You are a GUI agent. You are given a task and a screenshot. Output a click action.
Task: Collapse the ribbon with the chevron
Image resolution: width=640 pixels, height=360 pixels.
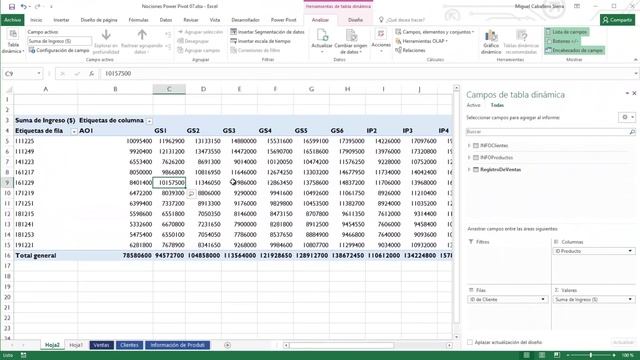[x=636, y=60]
